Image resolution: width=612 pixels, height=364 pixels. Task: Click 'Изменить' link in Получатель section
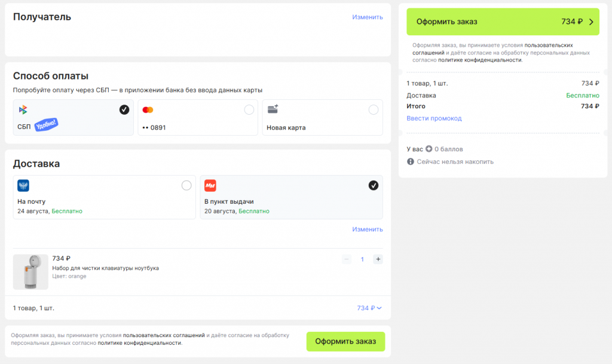coord(368,17)
